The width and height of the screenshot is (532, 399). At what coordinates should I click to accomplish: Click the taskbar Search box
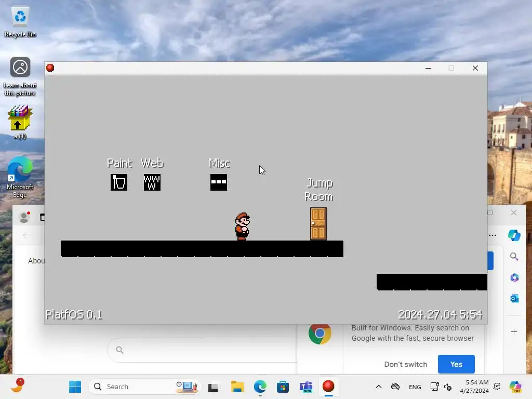point(145,387)
